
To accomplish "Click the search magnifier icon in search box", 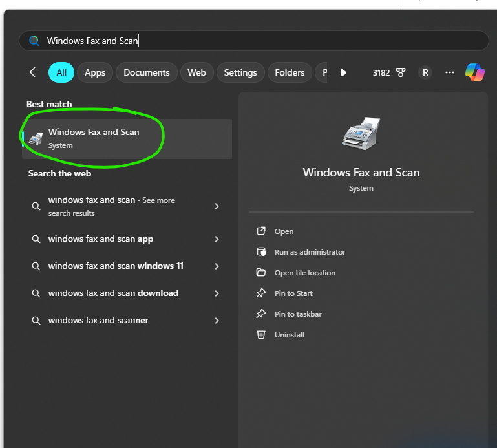I will (x=34, y=41).
